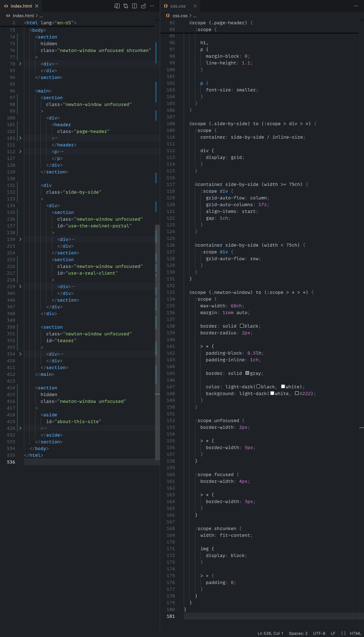Expand the folded aside at line 420
364x637 pixels.
coord(20,428)
